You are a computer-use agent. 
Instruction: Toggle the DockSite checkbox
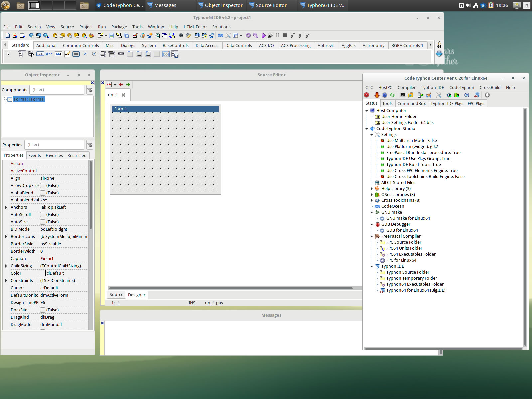tap(43, 310)
